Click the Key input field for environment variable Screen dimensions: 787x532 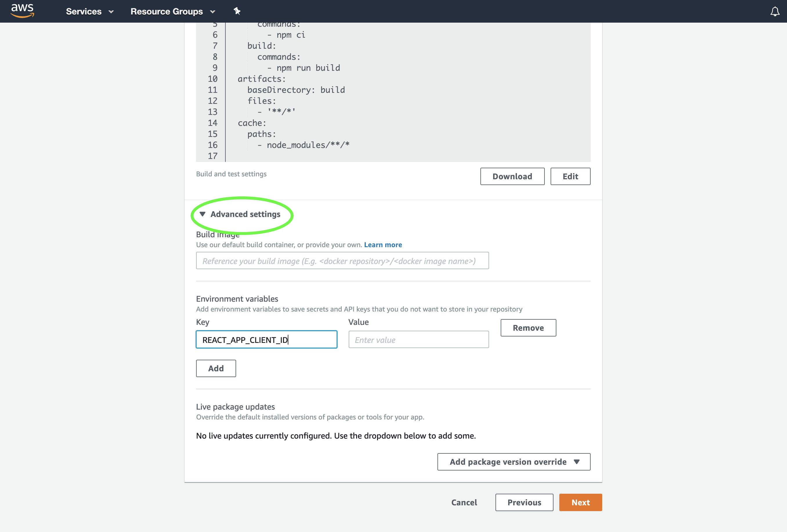267,340
